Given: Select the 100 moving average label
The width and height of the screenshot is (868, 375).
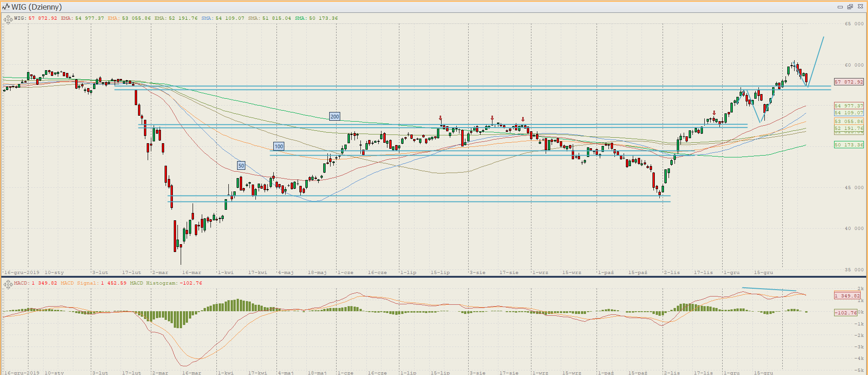Looking at the screenshot, I should 279,146.
